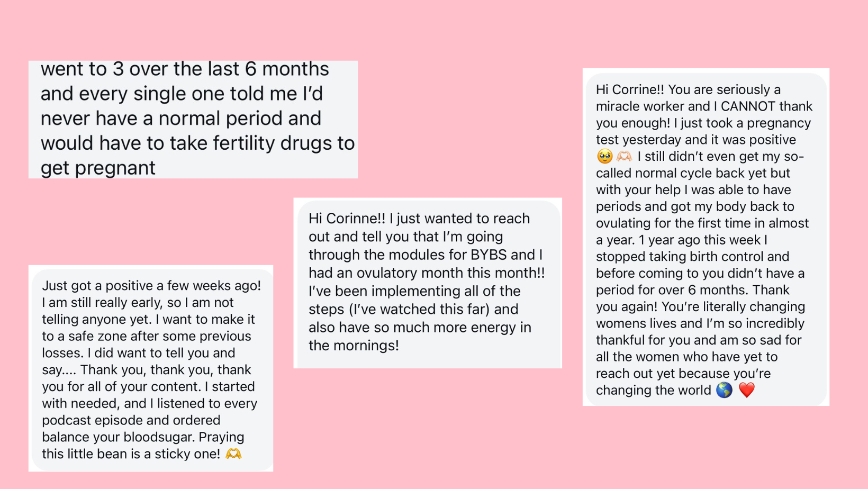
Task: Click the "balance your bloodsugar" text
Action: (x=116, y=437)
